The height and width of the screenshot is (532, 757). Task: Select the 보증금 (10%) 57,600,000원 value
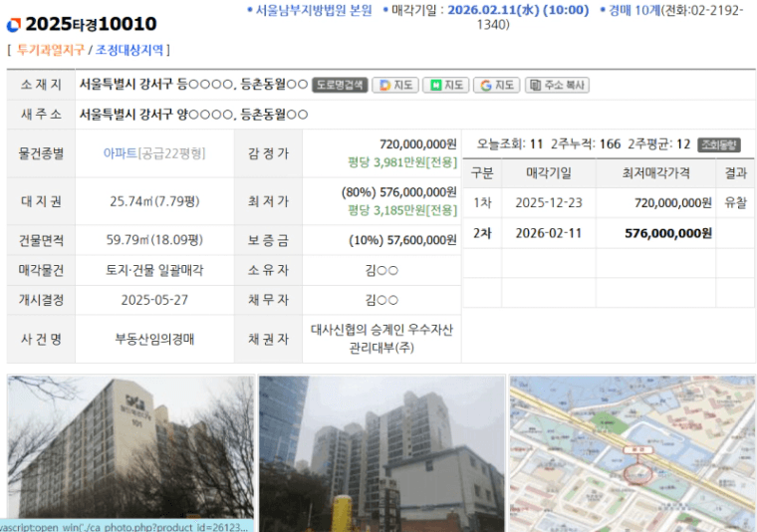(x=402, y=240)
